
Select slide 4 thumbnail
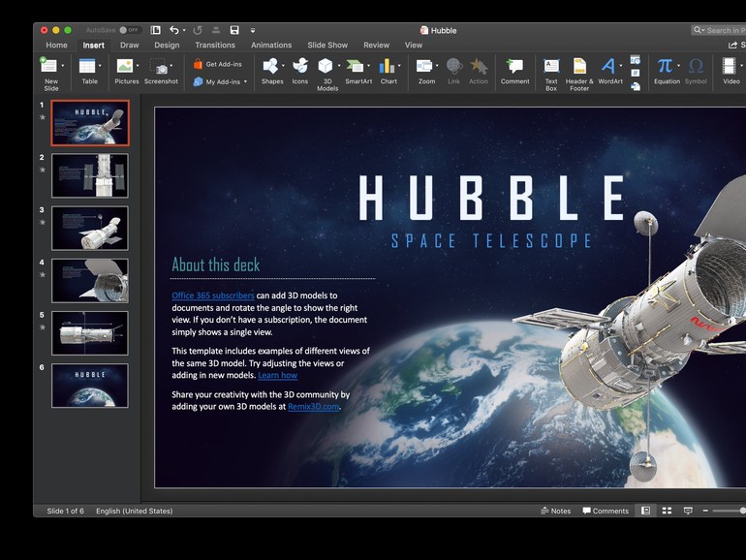coord(90,281)
